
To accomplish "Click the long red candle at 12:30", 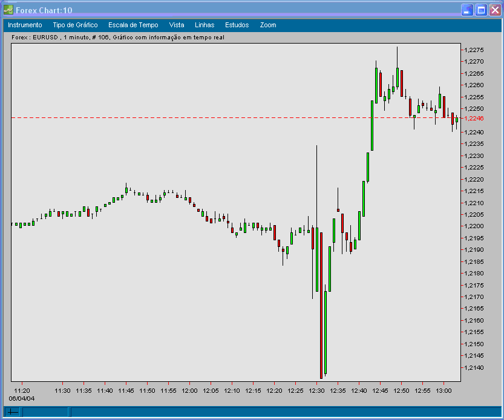I will point(320,303).
